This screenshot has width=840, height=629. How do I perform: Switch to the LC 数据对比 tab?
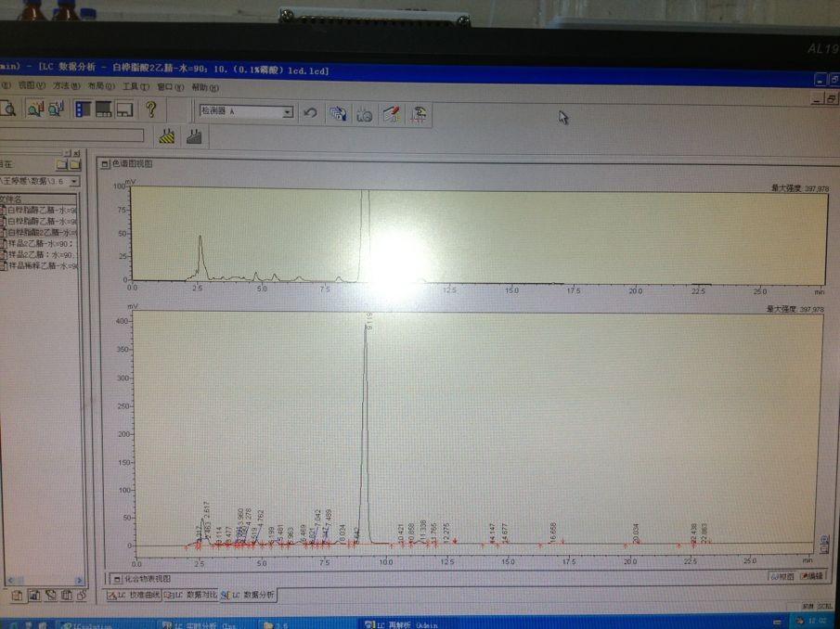(x=190, y=596)
